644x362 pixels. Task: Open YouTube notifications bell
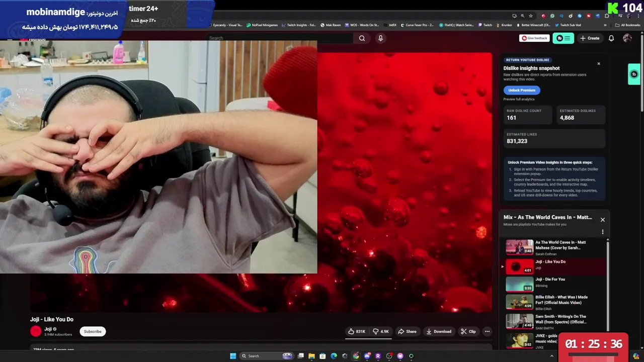point(611,38)
